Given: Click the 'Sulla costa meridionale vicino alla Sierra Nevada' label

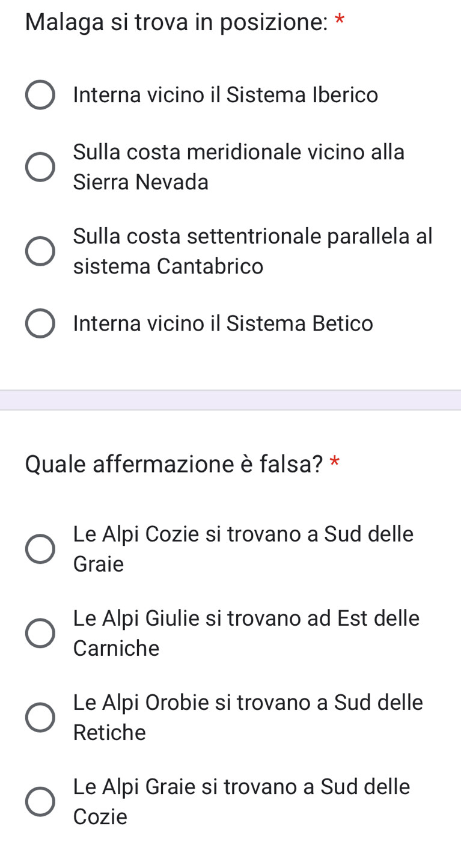Looking at the screenshot, I should click(239, 167).
